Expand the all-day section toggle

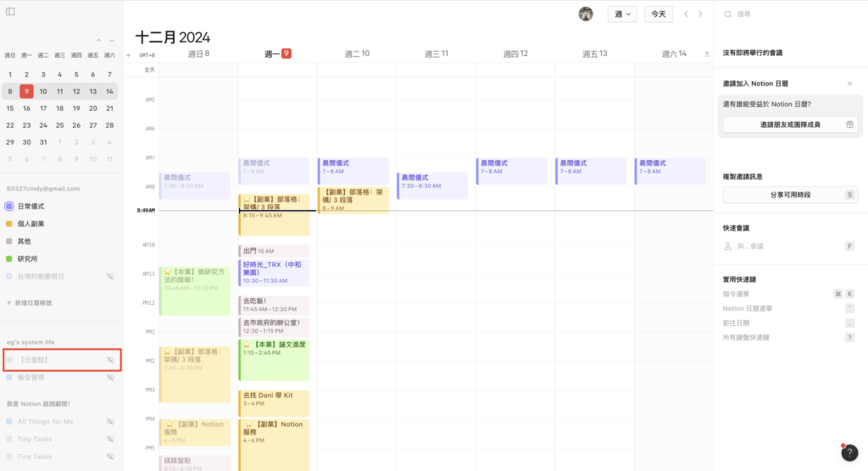[707, 54]
